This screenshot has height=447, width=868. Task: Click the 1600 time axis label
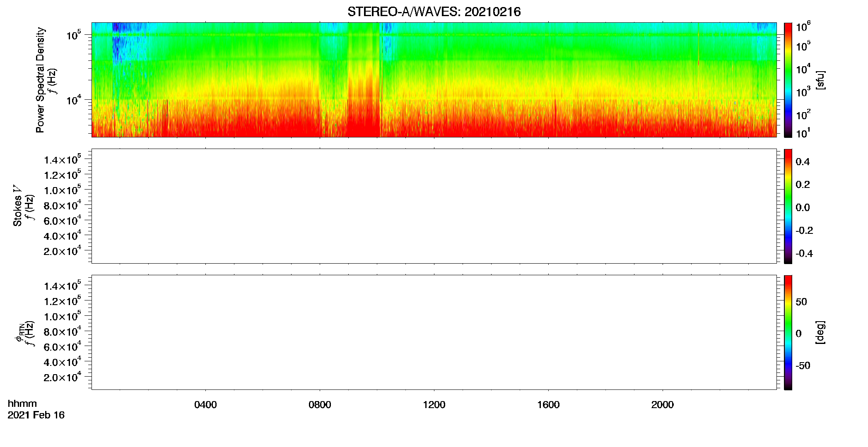coord(548,405)
